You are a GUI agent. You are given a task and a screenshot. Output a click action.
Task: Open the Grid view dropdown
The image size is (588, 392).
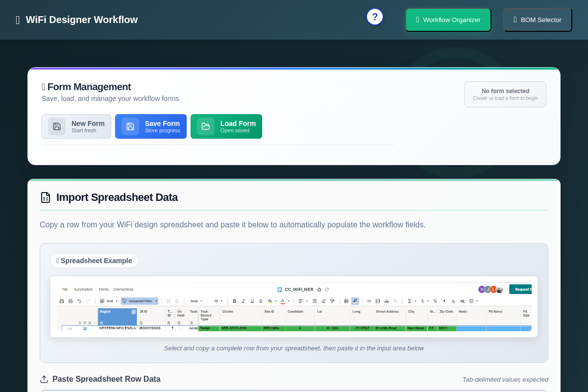pyautogui.click(x=109, y=301)
